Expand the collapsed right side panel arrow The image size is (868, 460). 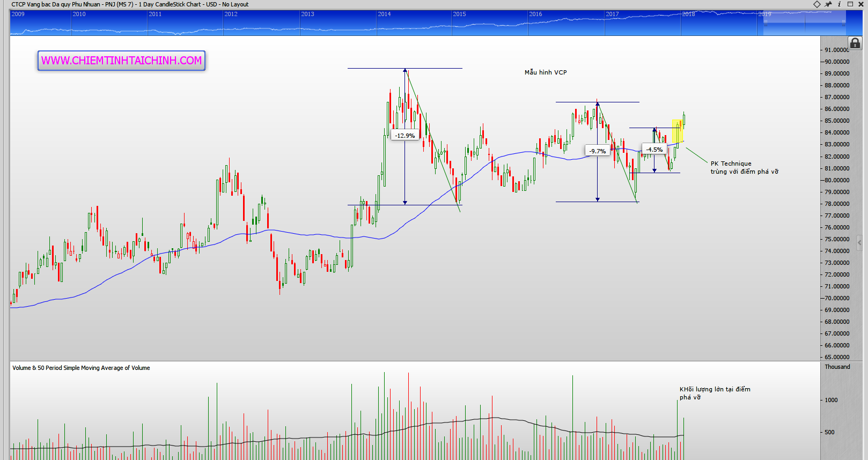pyautogui.click(x=859, y=243)
